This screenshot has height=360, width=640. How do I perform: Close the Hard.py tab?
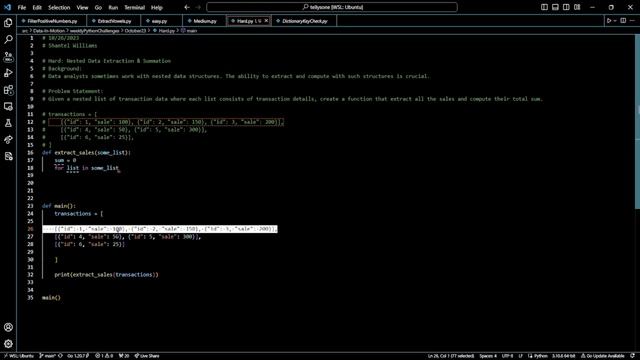(x=266, y=20)
